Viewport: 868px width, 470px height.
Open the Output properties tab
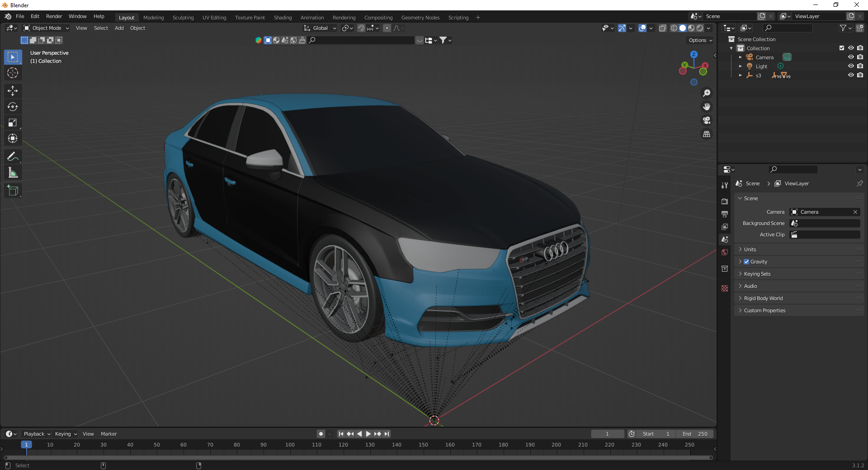(725, 214)
